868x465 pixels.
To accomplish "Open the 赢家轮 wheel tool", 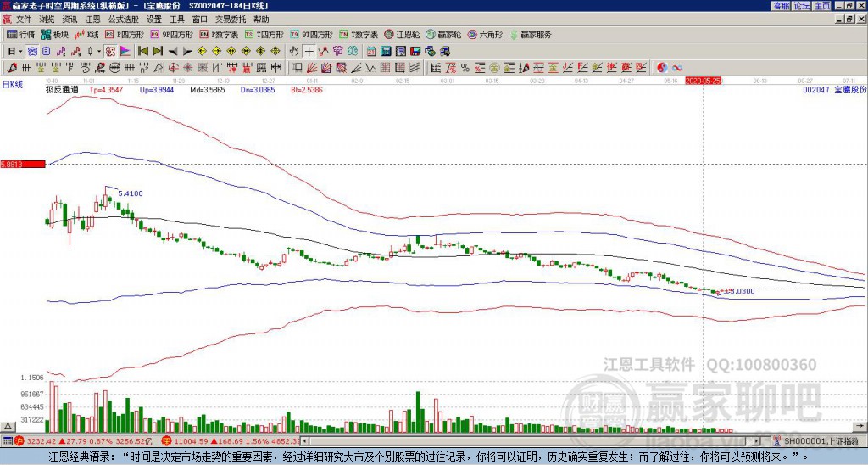I will coord(443,34).
